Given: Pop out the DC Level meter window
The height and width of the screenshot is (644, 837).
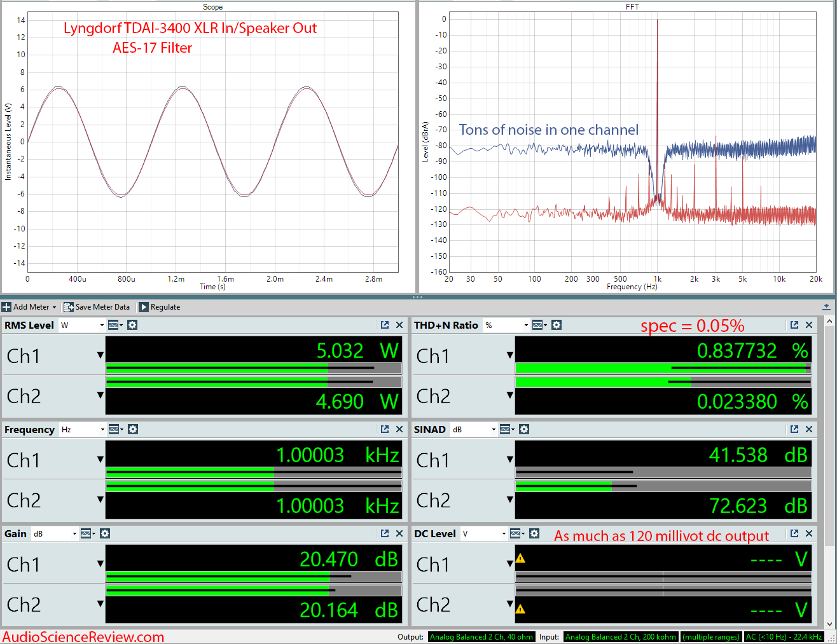Looking at the screenshot, I should pyautogui.click(x=794, y=533).
